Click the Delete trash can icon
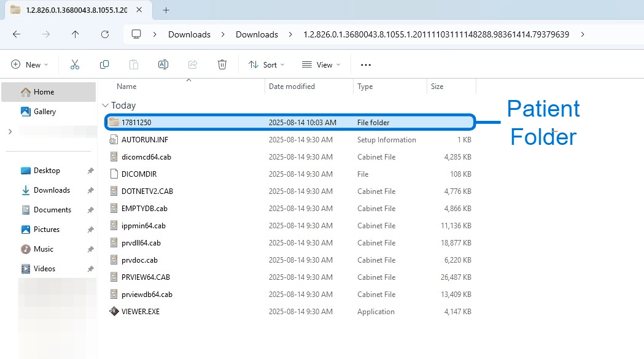The image size is (644, 359). tap(222, 64)
